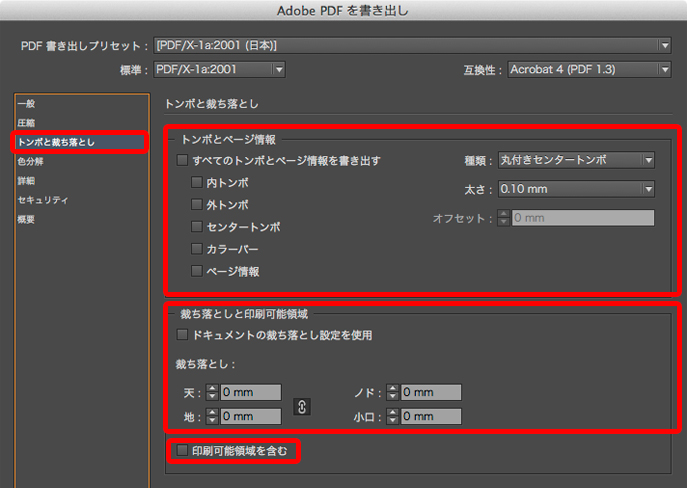The height and width of the screenshot is (488, 687).
Task: Click the オフセット 0 mm field
Action: [x=583, y=218]
